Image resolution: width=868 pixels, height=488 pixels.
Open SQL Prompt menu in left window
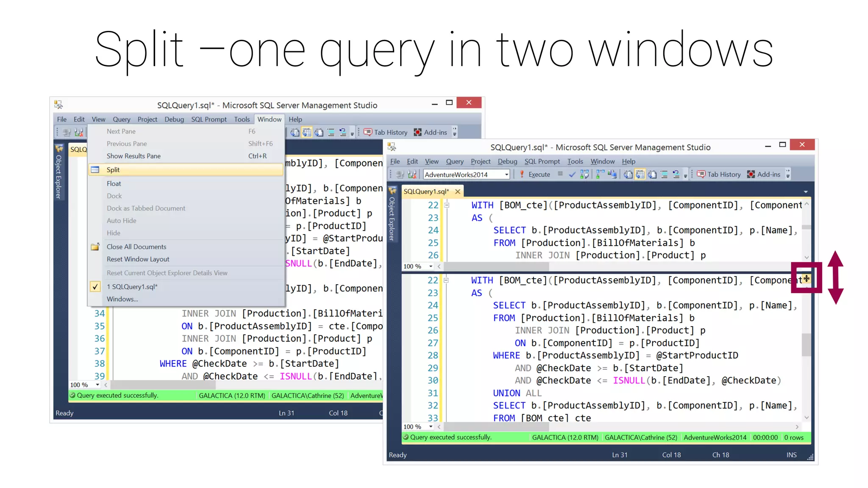pyautogui.click(x=209, y=119)
